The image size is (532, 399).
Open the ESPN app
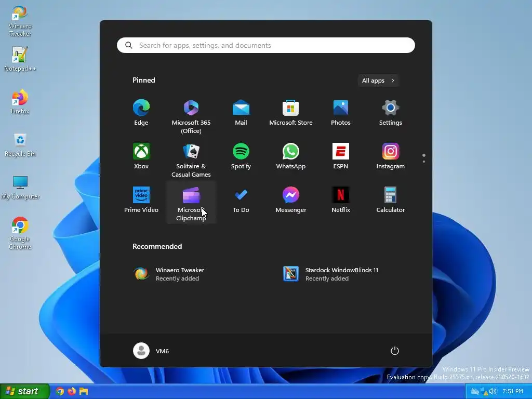(x=341, y=157)
